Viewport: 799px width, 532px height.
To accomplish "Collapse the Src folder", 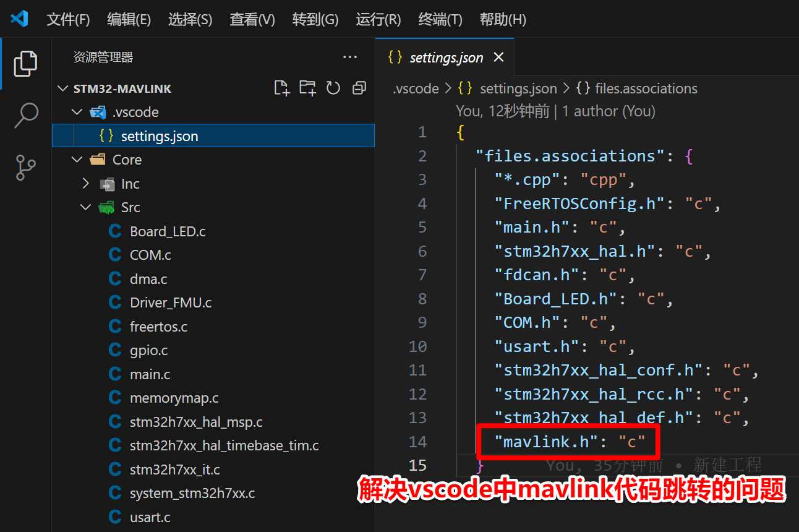I will click(x=85, y=207).
